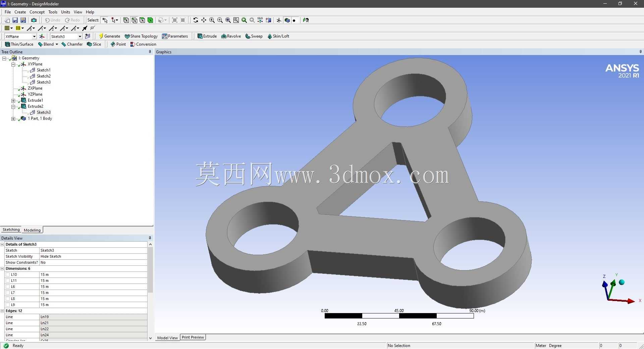Select the Chamfer tool
This screenshot has height=349, width=644.
coord(72,44)
